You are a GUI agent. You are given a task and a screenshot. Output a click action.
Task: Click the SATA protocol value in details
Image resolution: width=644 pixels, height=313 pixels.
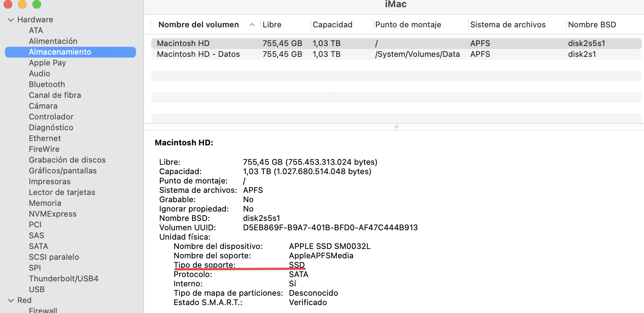pos(299,275)
